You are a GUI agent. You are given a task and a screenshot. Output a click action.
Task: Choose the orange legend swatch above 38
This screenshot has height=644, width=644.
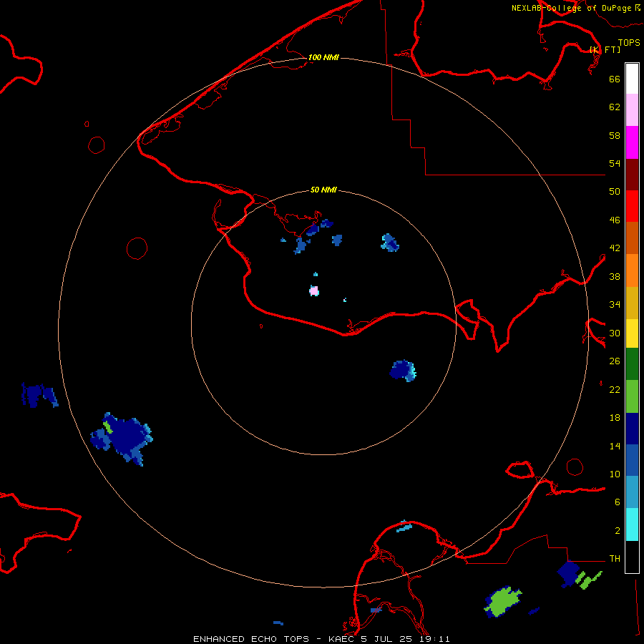(632, 270)
